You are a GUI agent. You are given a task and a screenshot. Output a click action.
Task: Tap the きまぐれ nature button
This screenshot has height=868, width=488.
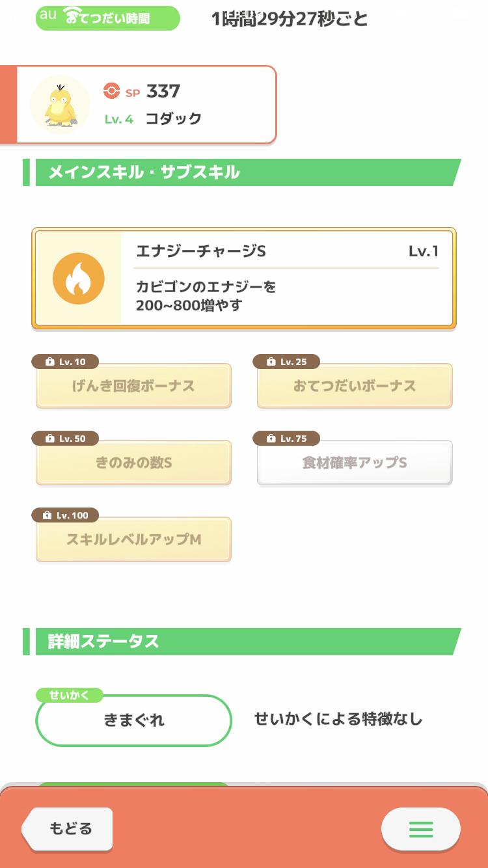tap(134, 720)
